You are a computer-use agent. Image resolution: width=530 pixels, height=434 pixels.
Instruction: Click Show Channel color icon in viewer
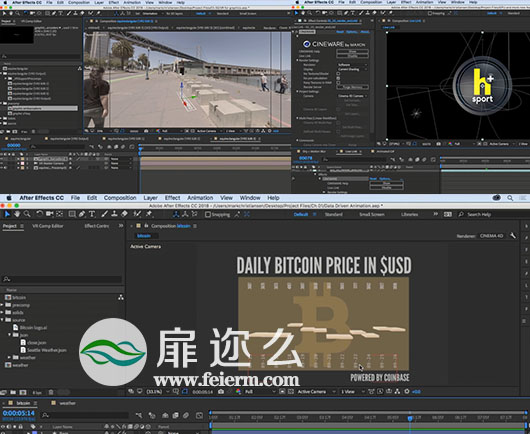click(x=238, y=392)
